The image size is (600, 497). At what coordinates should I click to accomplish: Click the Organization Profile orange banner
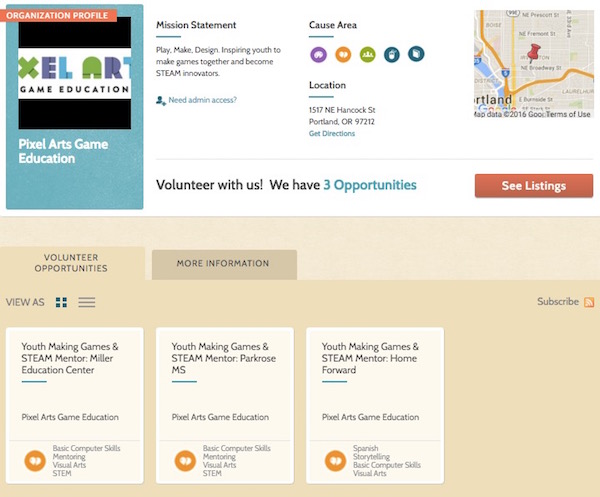[x=58, y=15]
